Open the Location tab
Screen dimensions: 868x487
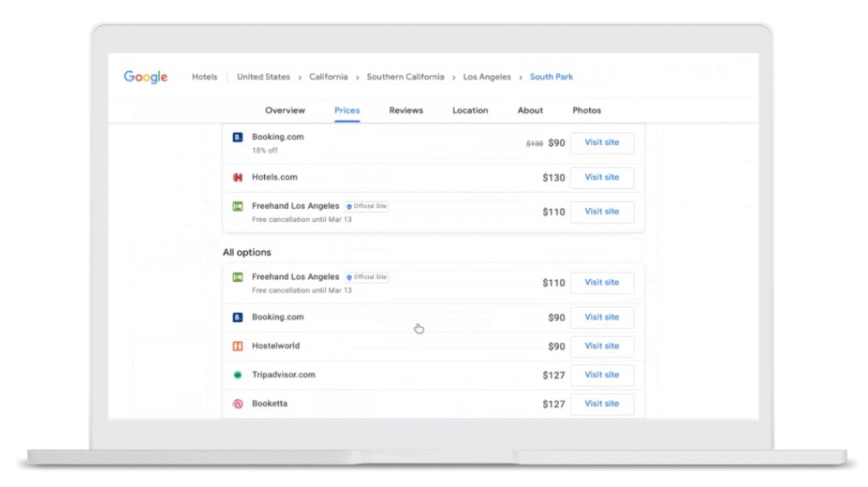click(x=470, y=111)
